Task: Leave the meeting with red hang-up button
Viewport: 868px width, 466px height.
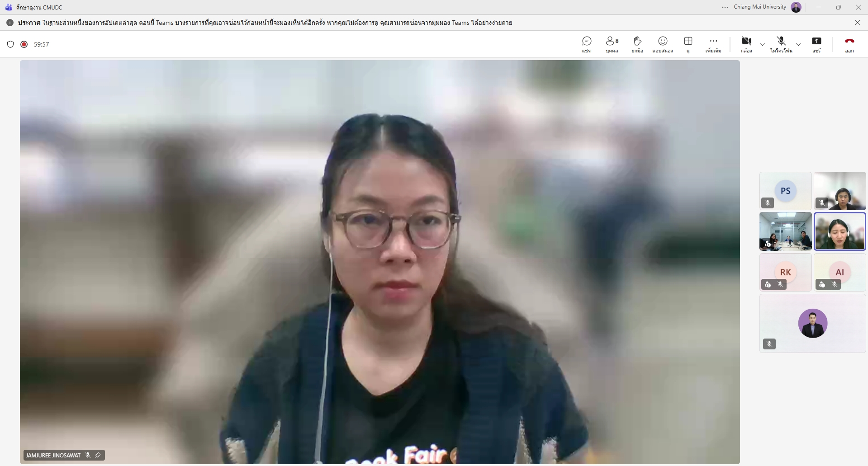Action: (x=849, y=44)
